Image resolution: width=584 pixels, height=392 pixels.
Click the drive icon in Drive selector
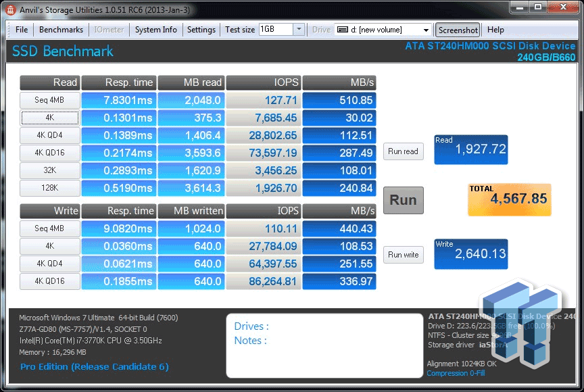click(x=341, y=30)
